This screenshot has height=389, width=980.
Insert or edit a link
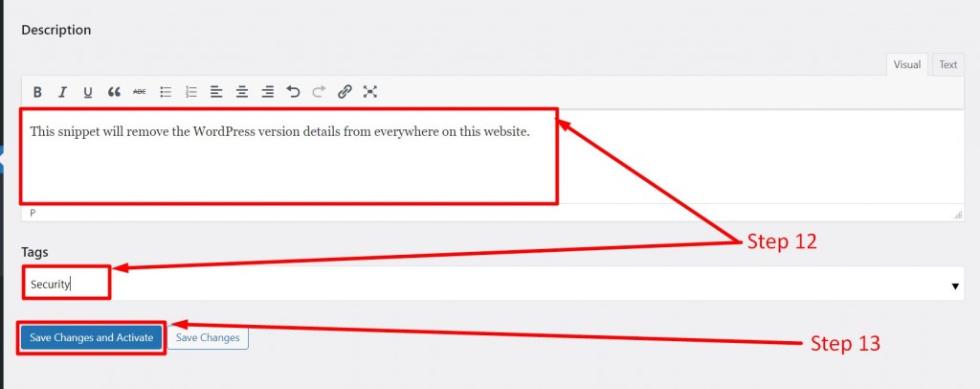[345, 92]
